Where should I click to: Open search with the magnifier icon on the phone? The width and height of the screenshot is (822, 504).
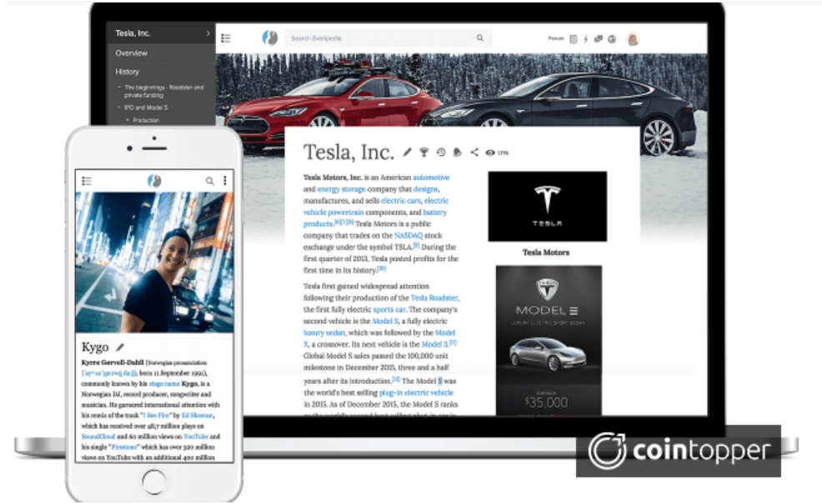point(209,180)
